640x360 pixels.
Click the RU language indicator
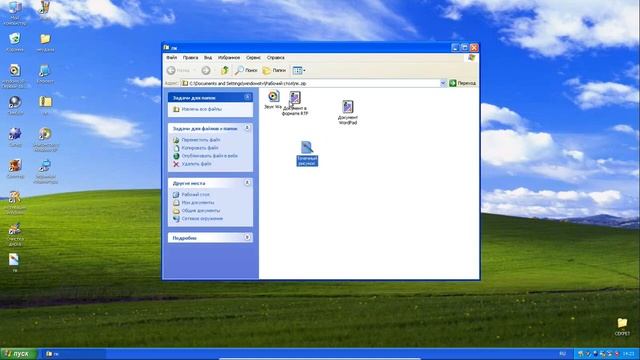(563, 354)
